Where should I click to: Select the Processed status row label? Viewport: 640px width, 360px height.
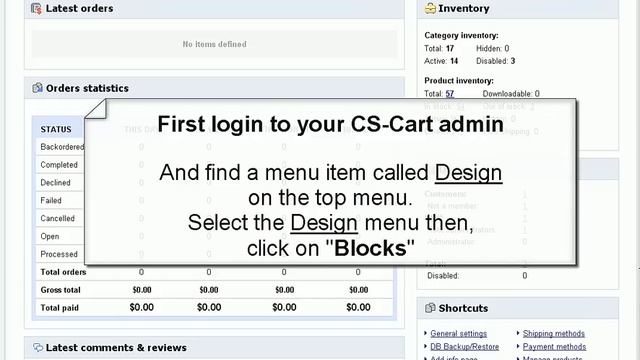point(59,254)
